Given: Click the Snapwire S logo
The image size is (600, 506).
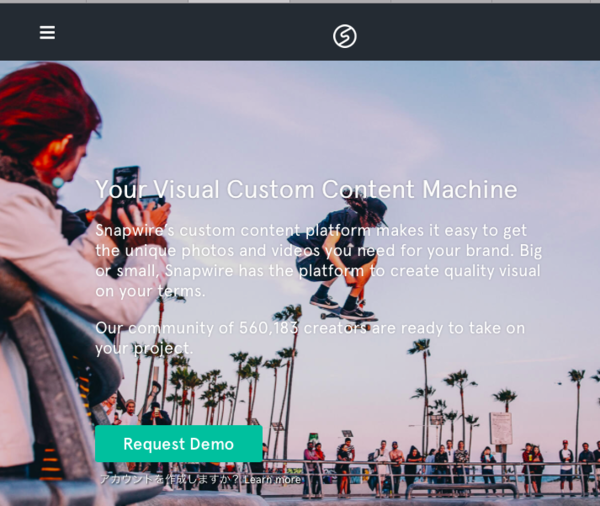Looking at the screenshot, I should click(x=344, y=36).
